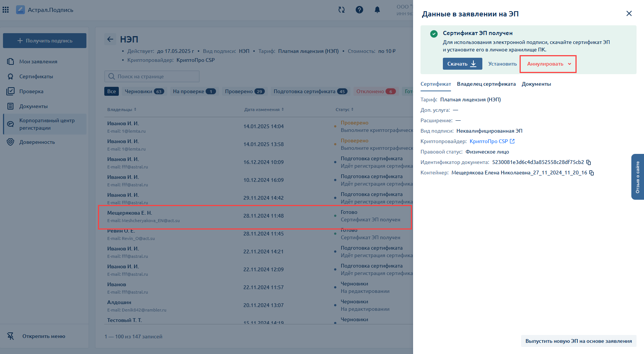Sort by Дата изменения column
The width and height of the screenshot is (644, 354).
click(264, 110)
